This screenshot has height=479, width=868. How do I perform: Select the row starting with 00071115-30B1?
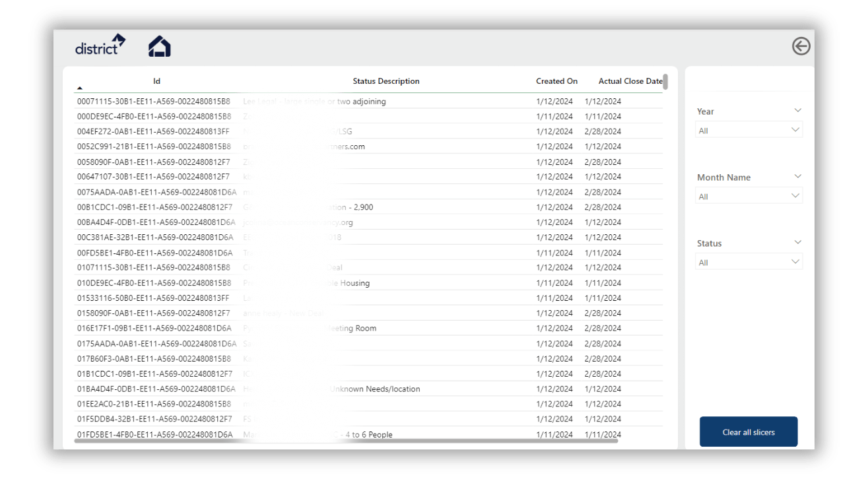coord(264,101)
